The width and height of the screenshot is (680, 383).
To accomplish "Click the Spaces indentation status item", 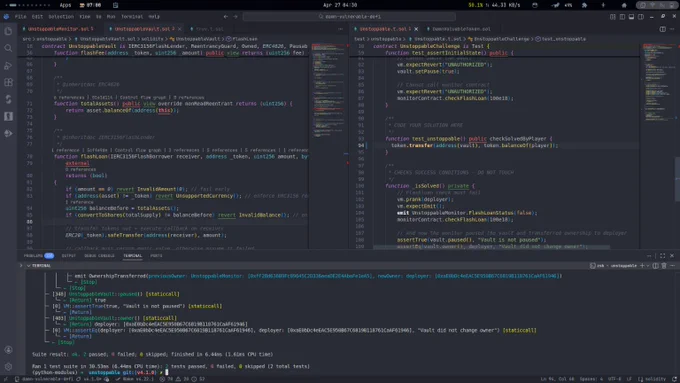I will click(x=591, y=379).
